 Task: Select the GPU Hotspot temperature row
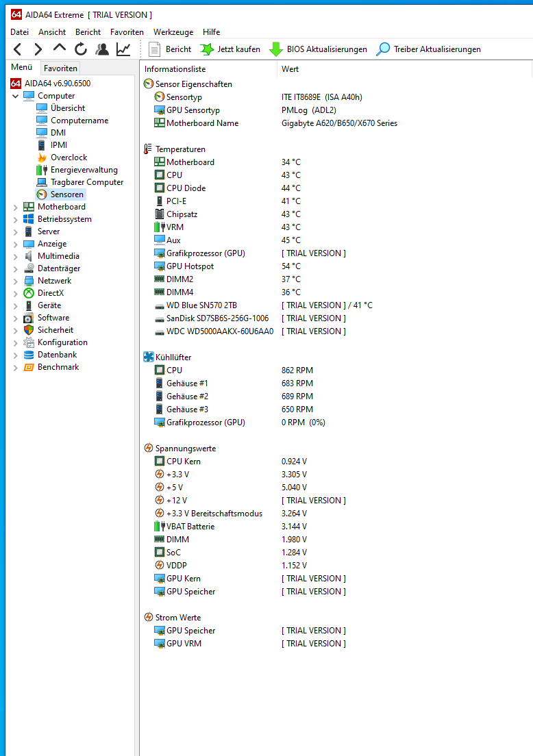tap(336, 266)
